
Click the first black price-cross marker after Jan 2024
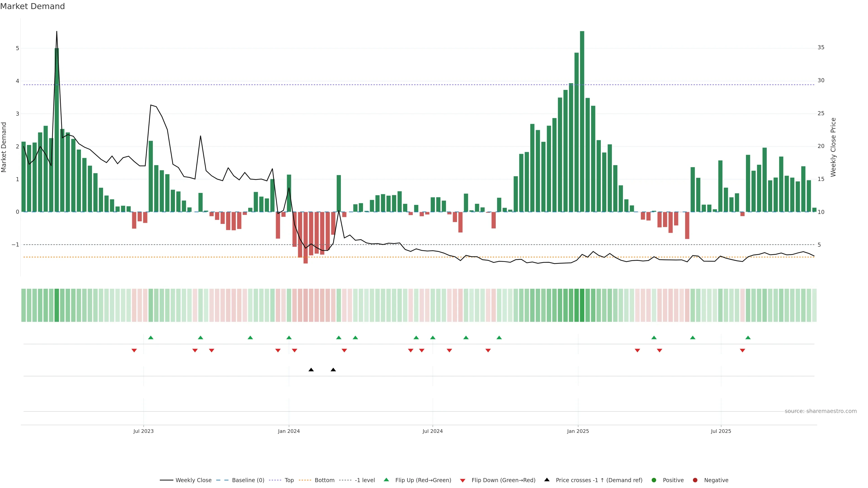[x=311, y=370]
